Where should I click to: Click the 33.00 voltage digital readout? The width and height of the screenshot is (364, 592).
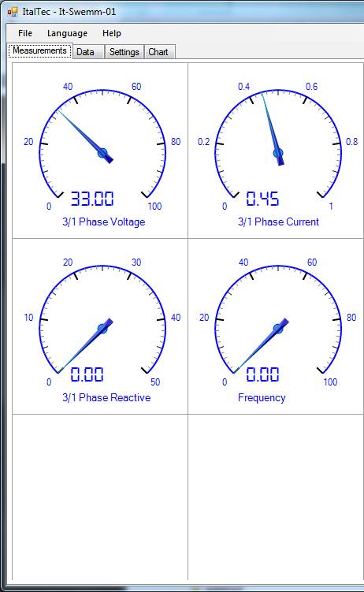point(92,199)
